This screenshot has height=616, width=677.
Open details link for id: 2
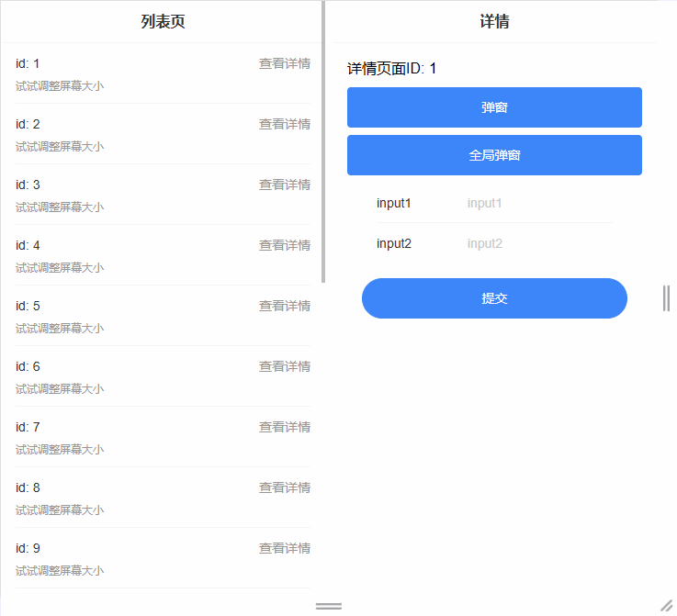pyautogui.click(x=285, y=124)
